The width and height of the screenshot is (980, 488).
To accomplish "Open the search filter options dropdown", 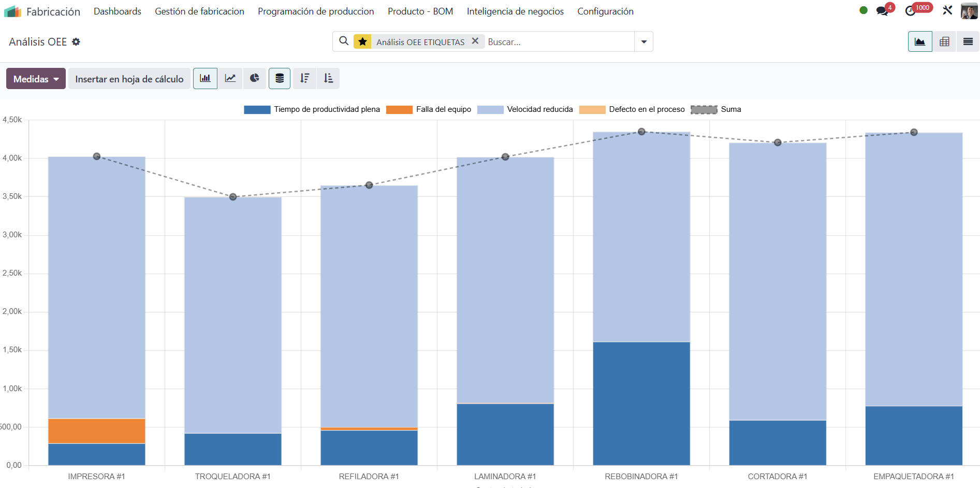I will tap(643, 42).
